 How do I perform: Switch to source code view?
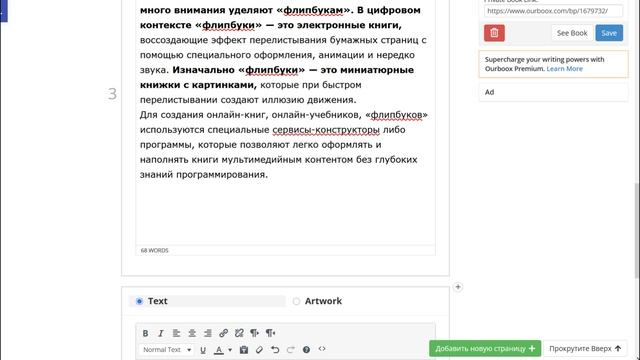[322, 349]
